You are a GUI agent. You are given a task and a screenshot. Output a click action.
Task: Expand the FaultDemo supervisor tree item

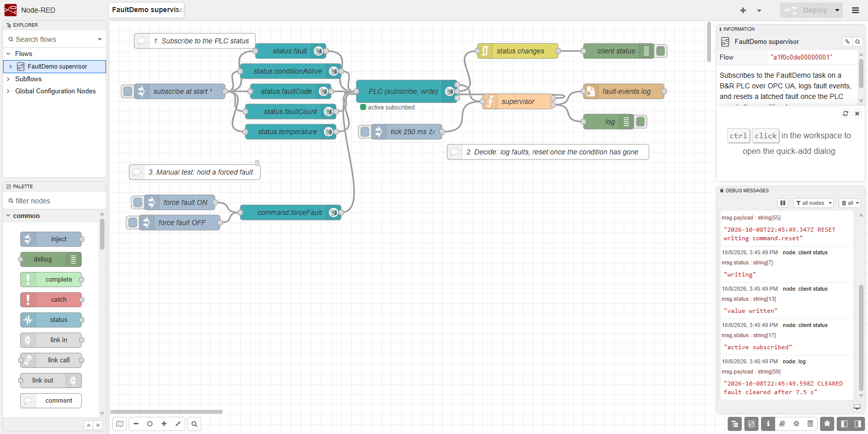[x=11, y=66]
